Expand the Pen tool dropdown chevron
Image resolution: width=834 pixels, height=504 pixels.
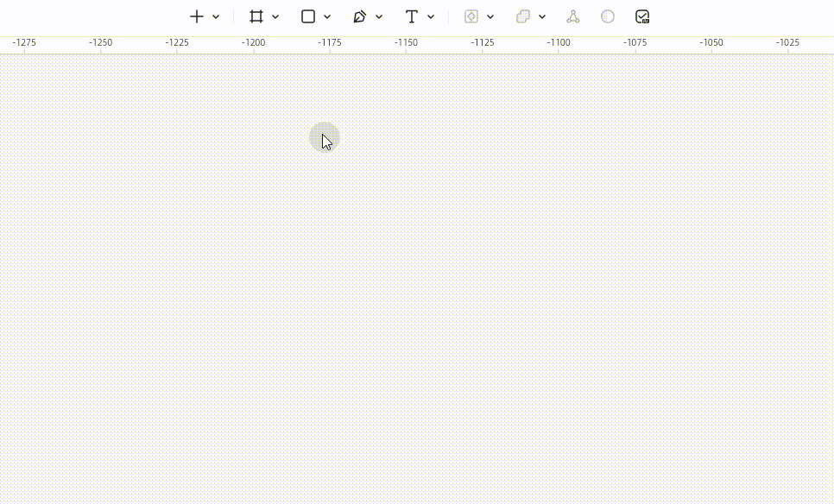[379, 17]
